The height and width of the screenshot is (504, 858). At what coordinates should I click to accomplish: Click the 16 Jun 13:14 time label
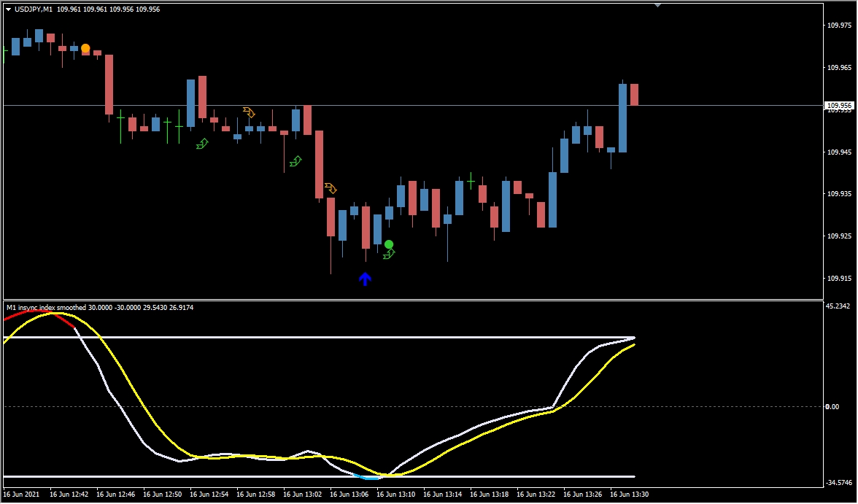click(x=443, y=494)
